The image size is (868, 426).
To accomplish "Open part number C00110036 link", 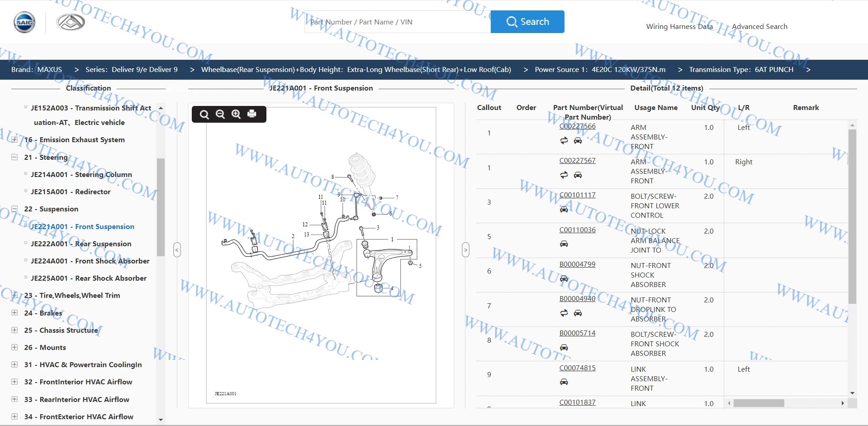I will coord(577,230).
